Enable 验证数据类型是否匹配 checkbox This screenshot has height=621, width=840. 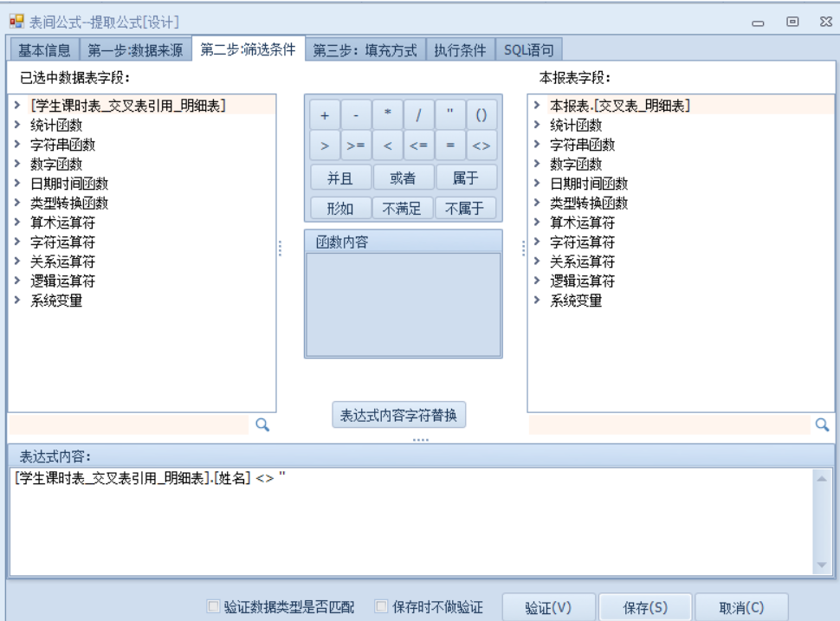(x=213, y=607)
